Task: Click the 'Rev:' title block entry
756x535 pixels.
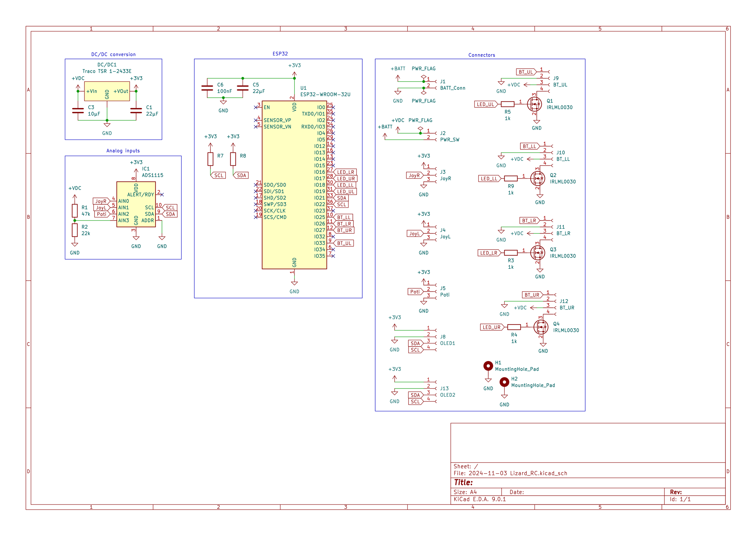Action: coord(676,492)
